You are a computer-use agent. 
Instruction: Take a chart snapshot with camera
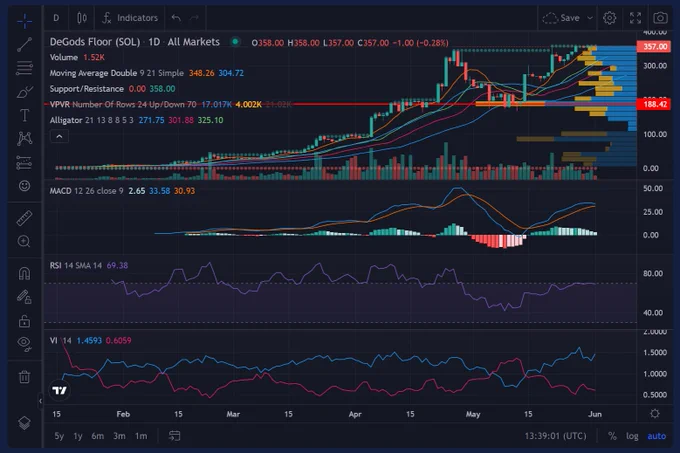pos(660,18)
